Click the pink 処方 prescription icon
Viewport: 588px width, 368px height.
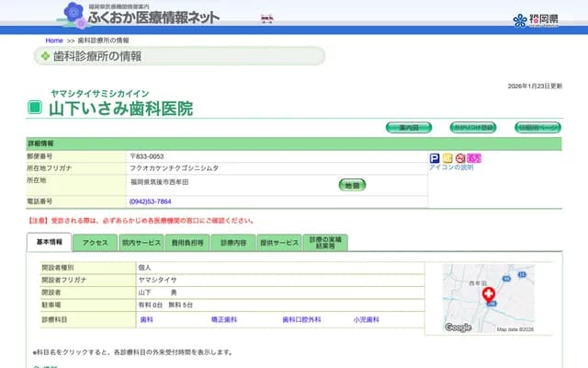[474, 158]
